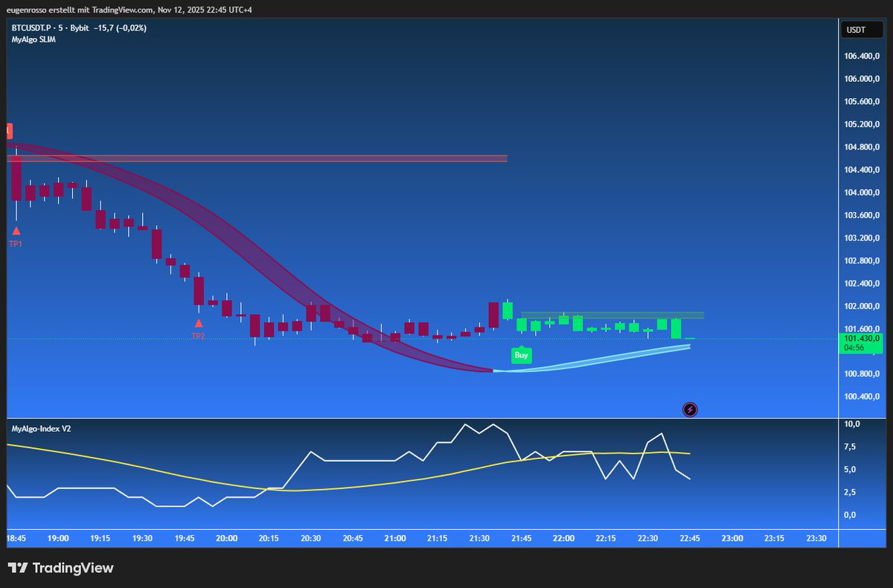This screenshot has width=893, height=588.
Task: Select the TP2 triangle marker near 19:45
Action: click(x=199, y=323)
